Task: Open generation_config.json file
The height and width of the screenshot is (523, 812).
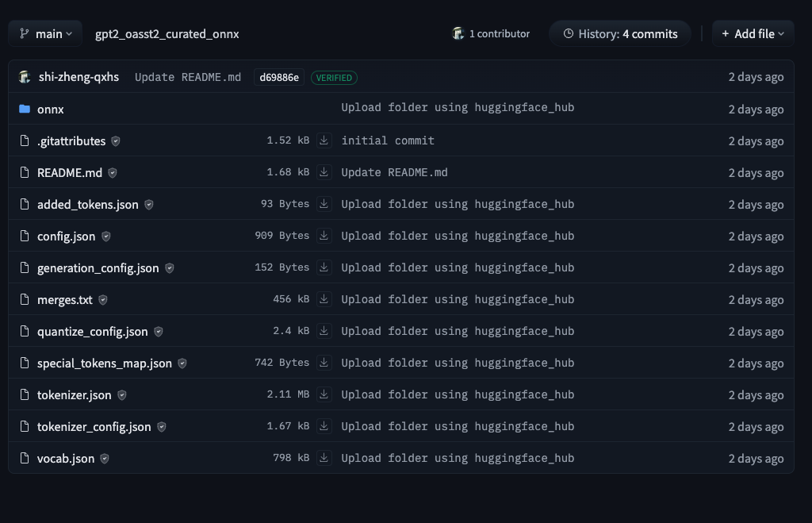Action: [98, 268]
